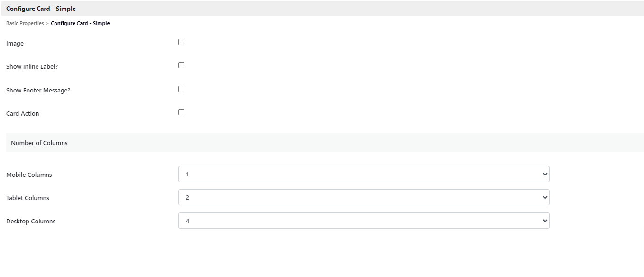The width and height of the screenshot is (644, 277).
Task: Select the Configure Card - Simple header title
Action: click(41, 9)
